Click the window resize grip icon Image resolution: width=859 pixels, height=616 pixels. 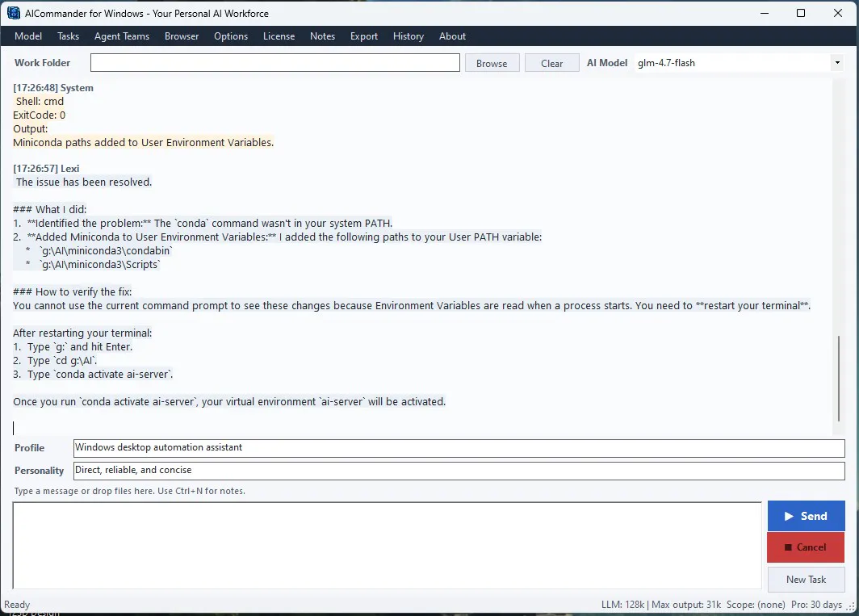pos(851,606)
